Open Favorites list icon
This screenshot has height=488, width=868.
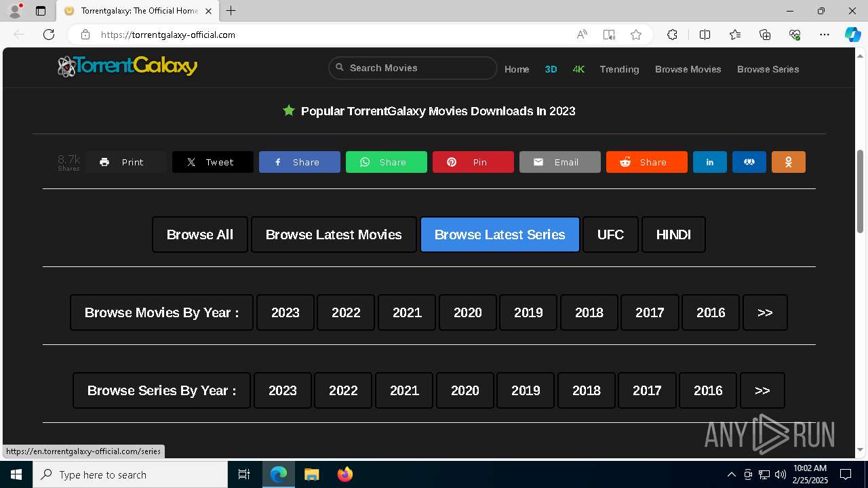pos(735,35)
